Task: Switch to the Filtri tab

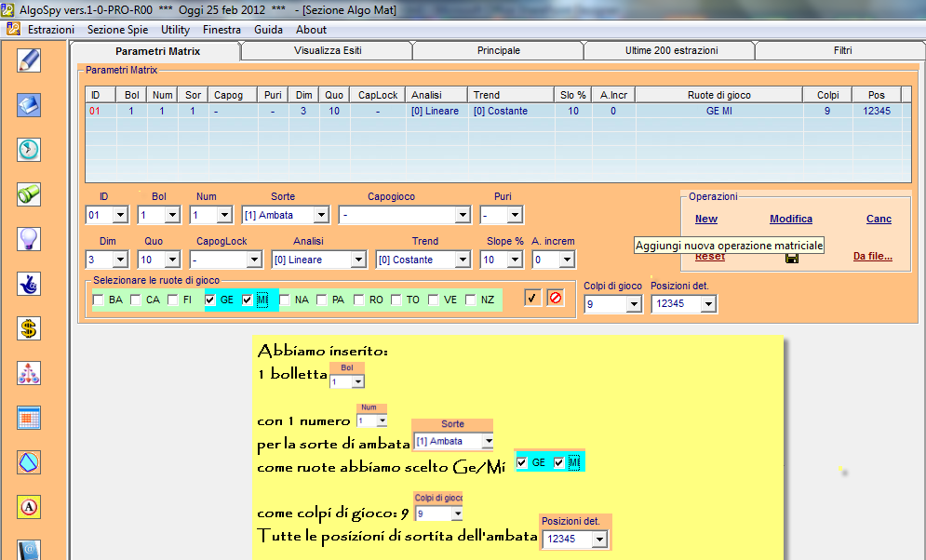Action: click(843, 51)
